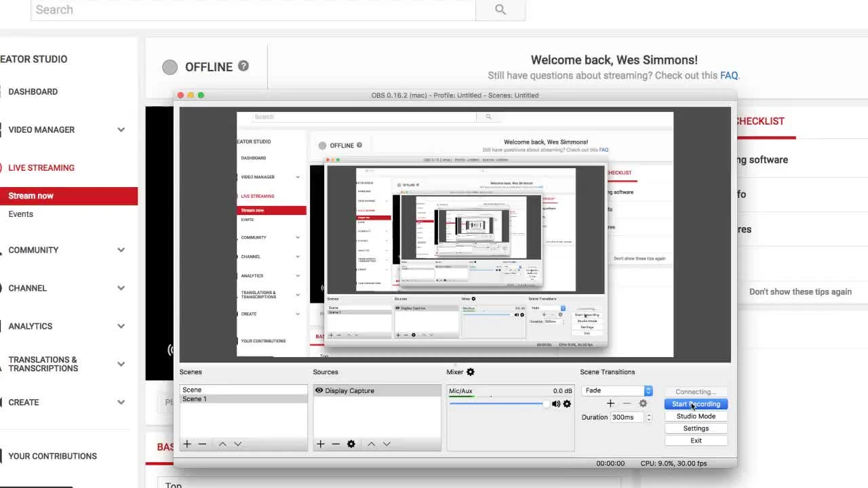
Task: Toggle Display Capture visibility eye
Action: [319, 390]
